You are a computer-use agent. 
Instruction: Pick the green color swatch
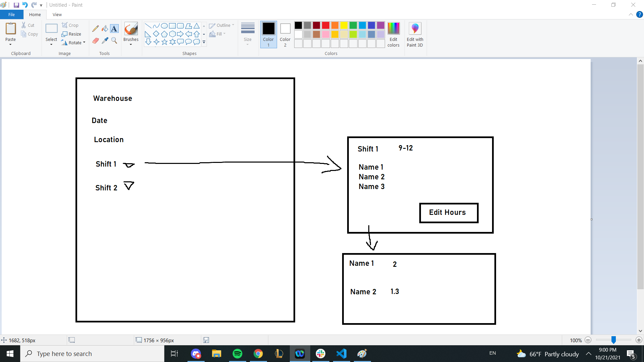point(353,25)
